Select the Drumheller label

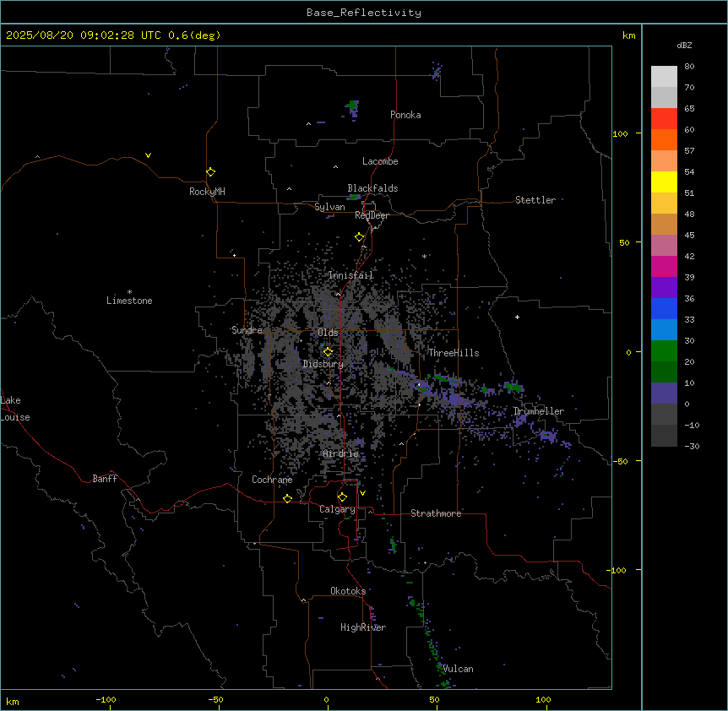pos(539,411)
